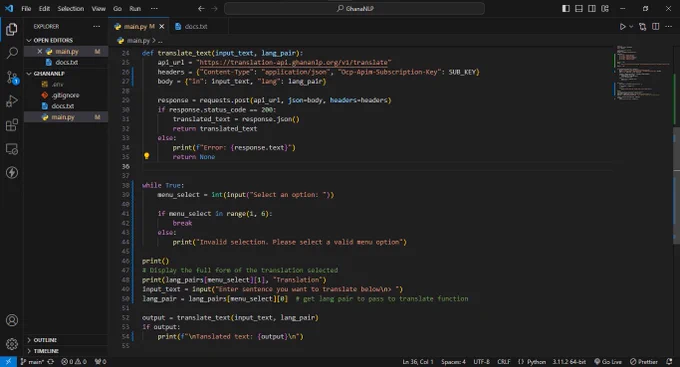This screenshot has height=367, width=680.
Task: Toggle the Secondary Side Bar layout icon
Action: (x=592, y=8)
